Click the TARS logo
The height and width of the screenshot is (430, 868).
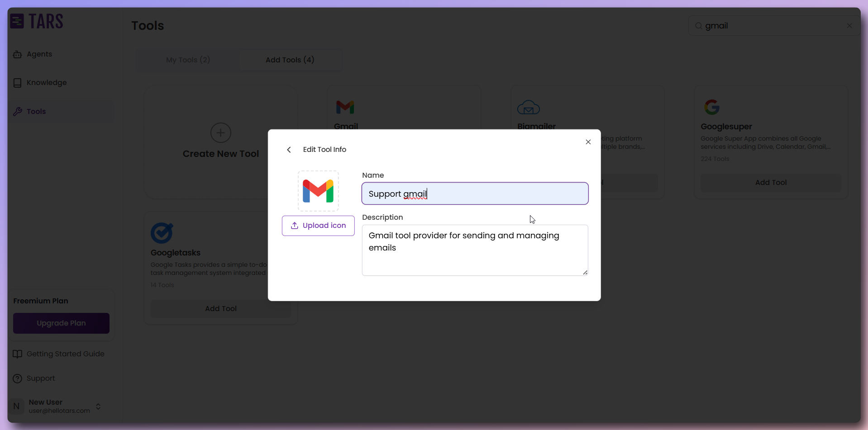36,21
